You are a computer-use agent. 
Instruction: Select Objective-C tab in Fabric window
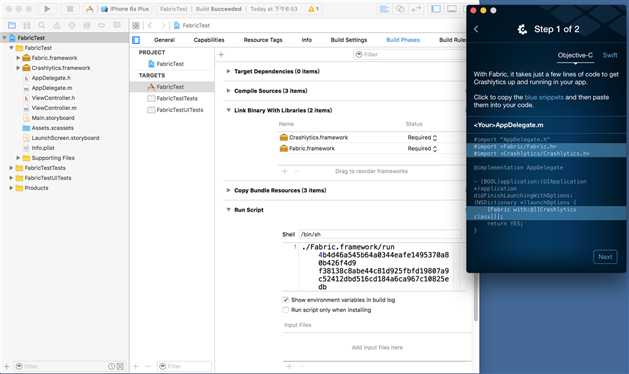[575, 55]
